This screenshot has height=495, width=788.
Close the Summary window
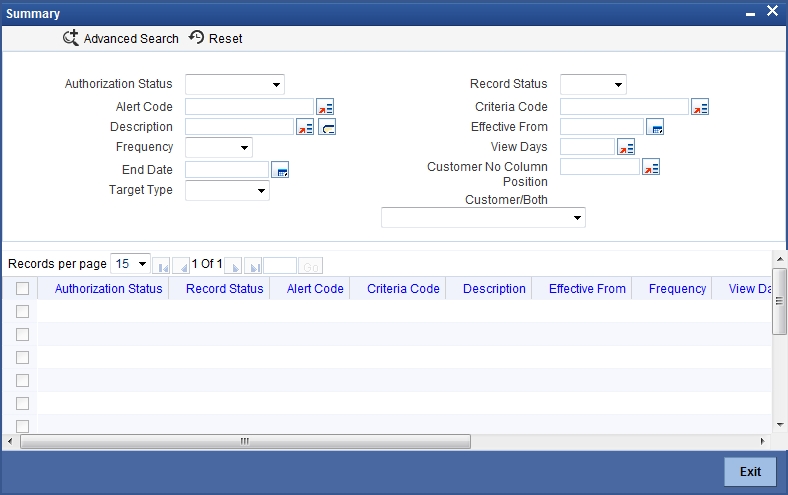[x=772, y=11]
